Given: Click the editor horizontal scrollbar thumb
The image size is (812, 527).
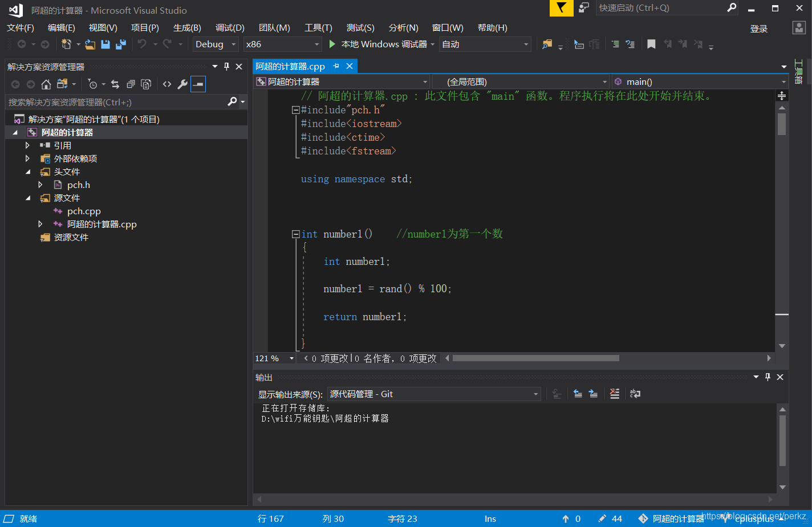Looking at the screenshot, I should click(535, 358).
